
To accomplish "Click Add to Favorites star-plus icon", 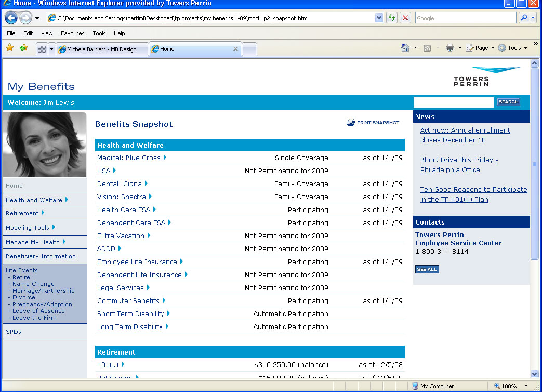I will coord(23,48).
